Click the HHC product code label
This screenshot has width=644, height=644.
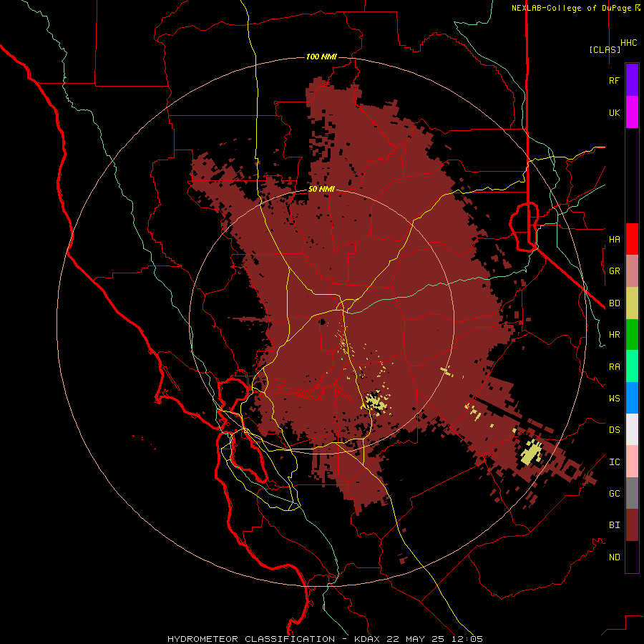tap(628, 43)
